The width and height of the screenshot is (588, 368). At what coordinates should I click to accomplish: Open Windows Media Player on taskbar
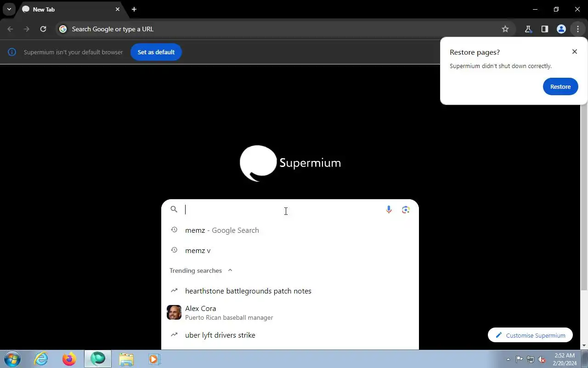point(153,359)
